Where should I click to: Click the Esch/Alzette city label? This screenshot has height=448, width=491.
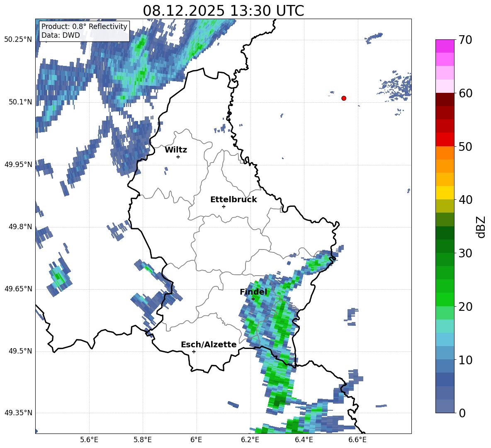(x=209, y=344)
